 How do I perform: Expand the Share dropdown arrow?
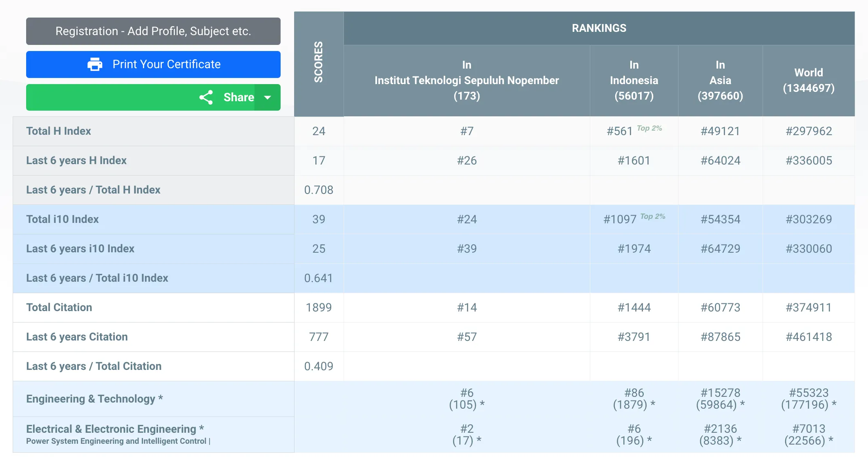(268, 98)
